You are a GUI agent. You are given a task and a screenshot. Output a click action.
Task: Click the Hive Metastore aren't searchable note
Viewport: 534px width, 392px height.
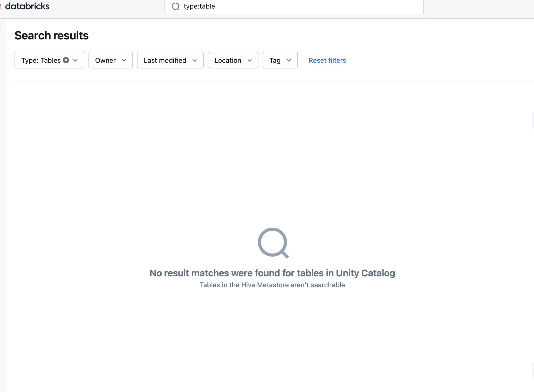pos(272,285)
